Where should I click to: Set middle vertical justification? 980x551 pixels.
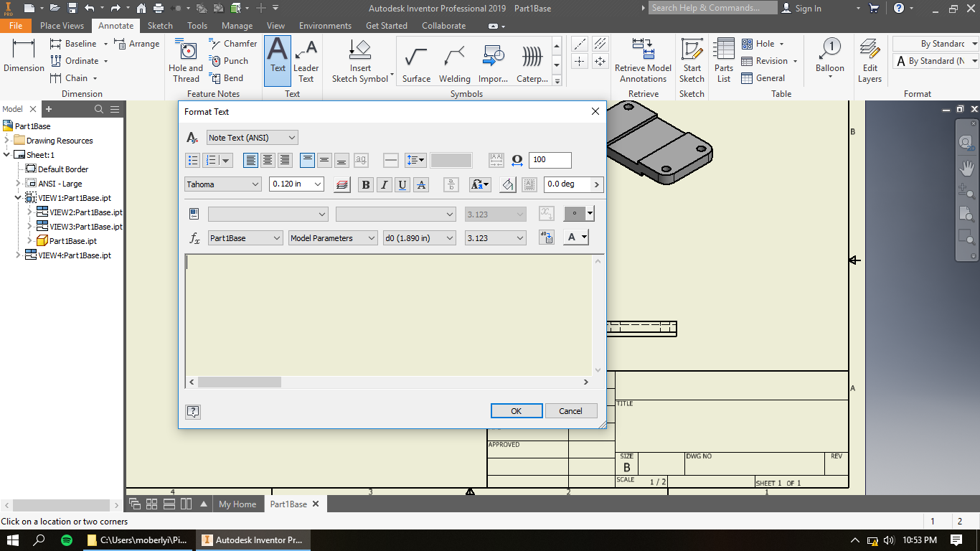[x=324, y=160]
